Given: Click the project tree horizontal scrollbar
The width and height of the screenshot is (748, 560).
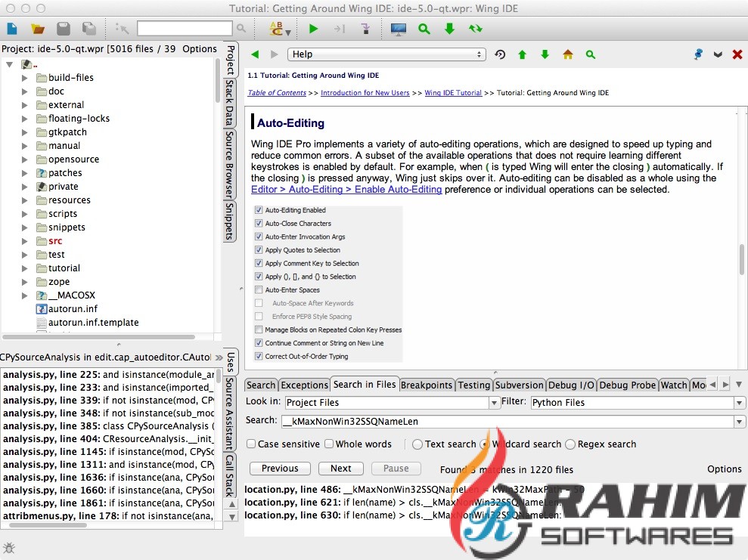Looking at the screenshot, I should coord(99,337).
